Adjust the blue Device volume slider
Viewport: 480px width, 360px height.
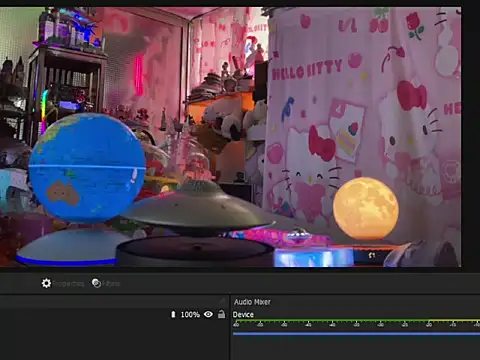tap(356, 333)
